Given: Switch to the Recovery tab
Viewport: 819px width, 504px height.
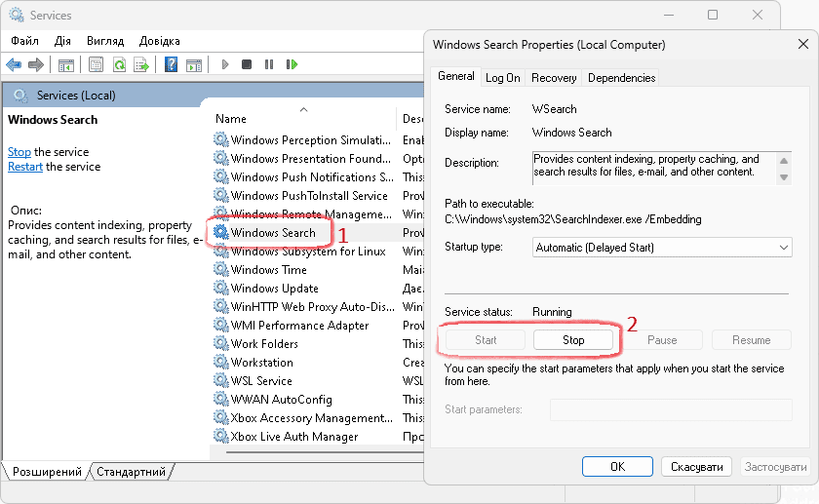Looking at the screenshot, I should click(x=554, y=78).
